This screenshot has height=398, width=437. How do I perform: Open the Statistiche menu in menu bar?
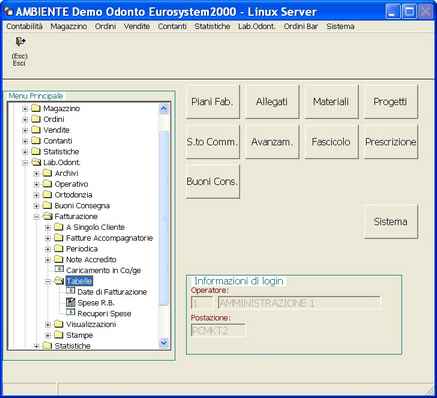(x=212, y=26)
